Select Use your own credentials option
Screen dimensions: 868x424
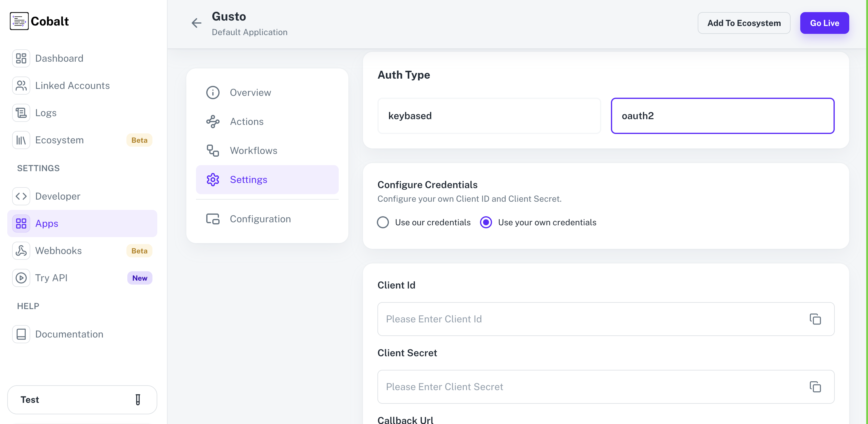pyautogui.click(x=486, y=222)
